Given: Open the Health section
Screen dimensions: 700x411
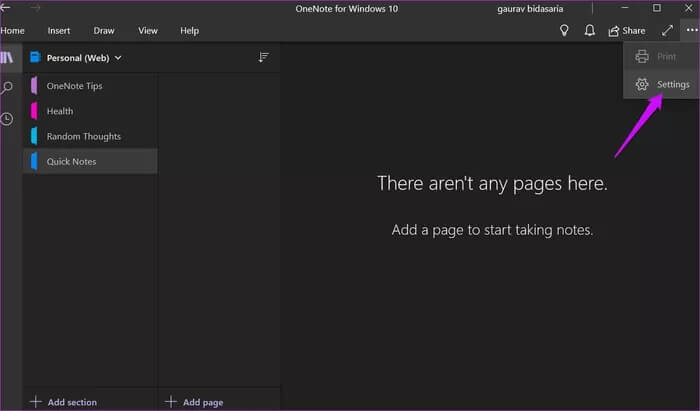Looking at the screenshot, I should [91, 111].
